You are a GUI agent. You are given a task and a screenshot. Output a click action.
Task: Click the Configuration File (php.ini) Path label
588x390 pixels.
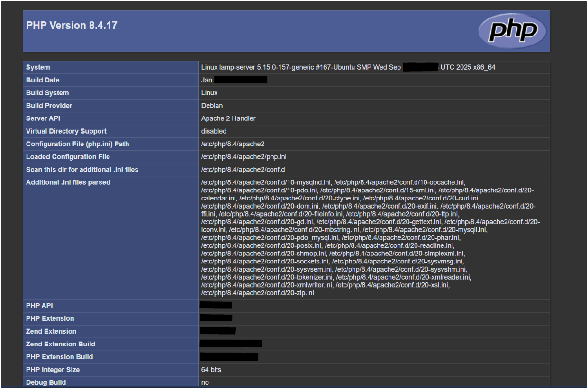coord(78,144)
